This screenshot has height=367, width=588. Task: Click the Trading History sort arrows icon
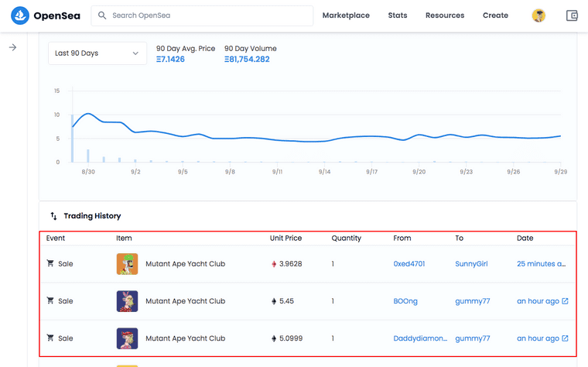53,216
